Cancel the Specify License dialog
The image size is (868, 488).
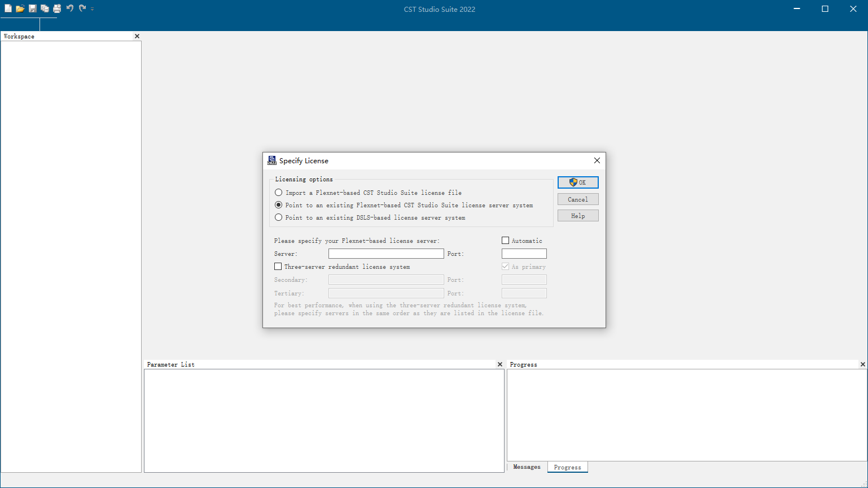click(x=578, y=199)
